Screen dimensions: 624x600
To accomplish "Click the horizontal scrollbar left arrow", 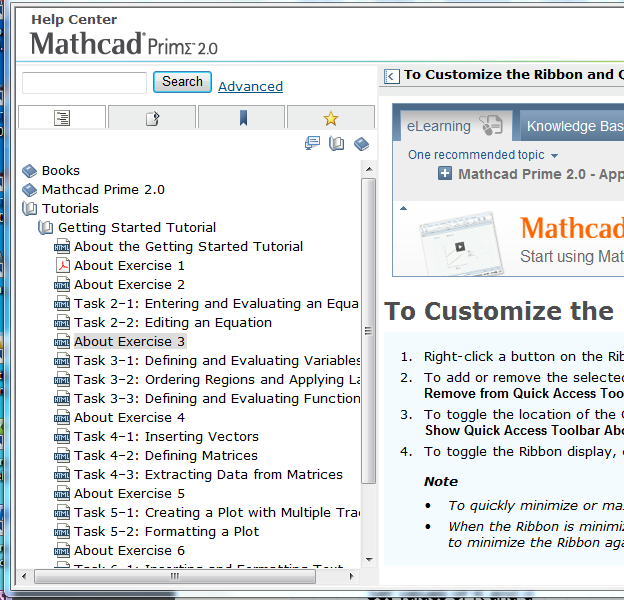I will tap(24, 576).
